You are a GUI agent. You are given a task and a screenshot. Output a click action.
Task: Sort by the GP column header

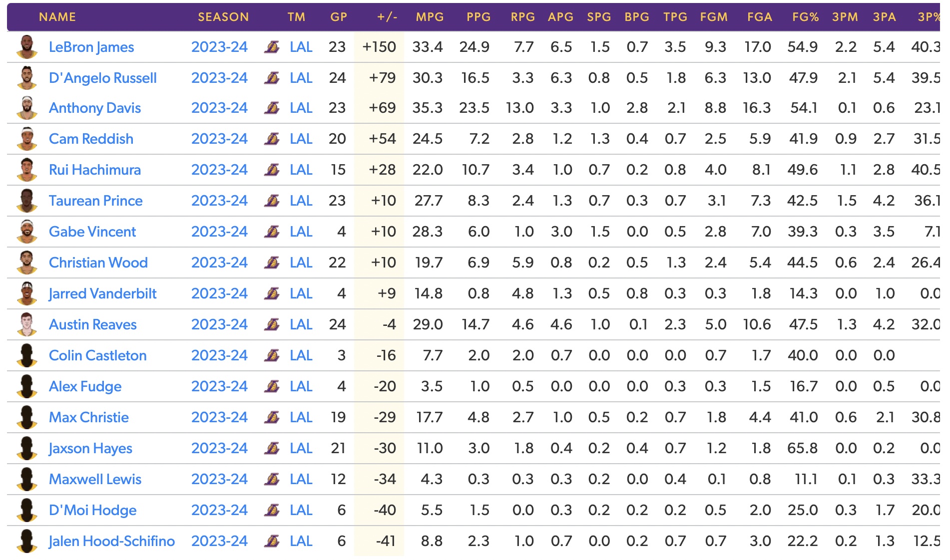click(x=339, y=17)
